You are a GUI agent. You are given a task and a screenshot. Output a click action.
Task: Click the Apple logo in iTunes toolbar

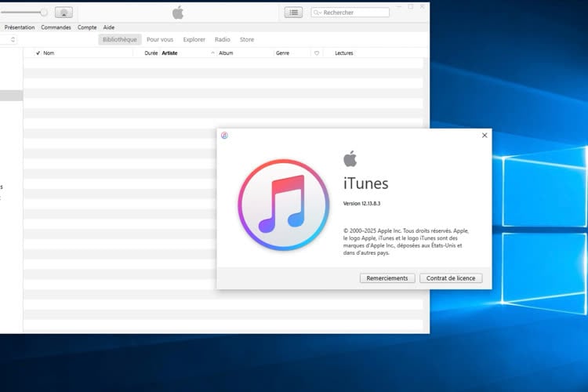[178, 13]
